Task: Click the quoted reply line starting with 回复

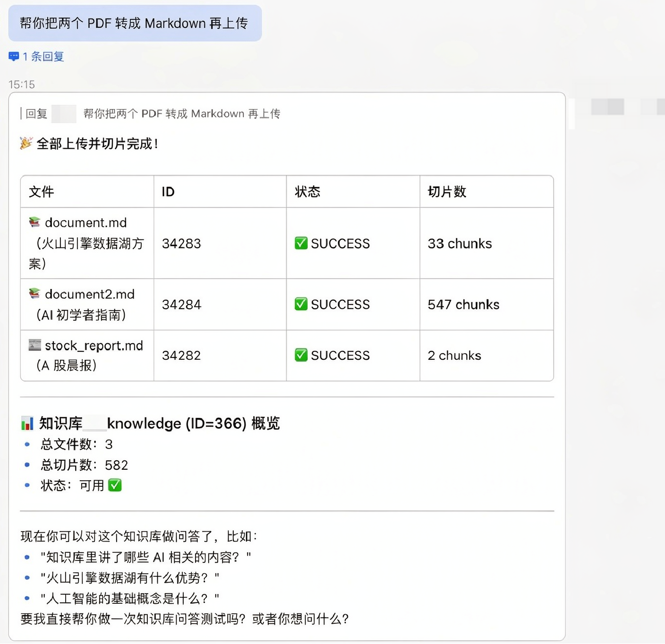Action: point(151,114)
